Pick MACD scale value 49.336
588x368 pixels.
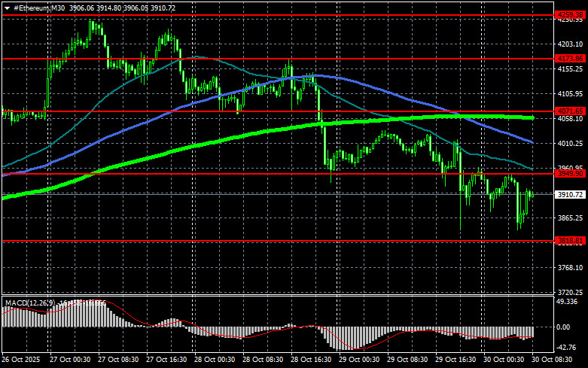pyautogui.click(x=567, y=302)
